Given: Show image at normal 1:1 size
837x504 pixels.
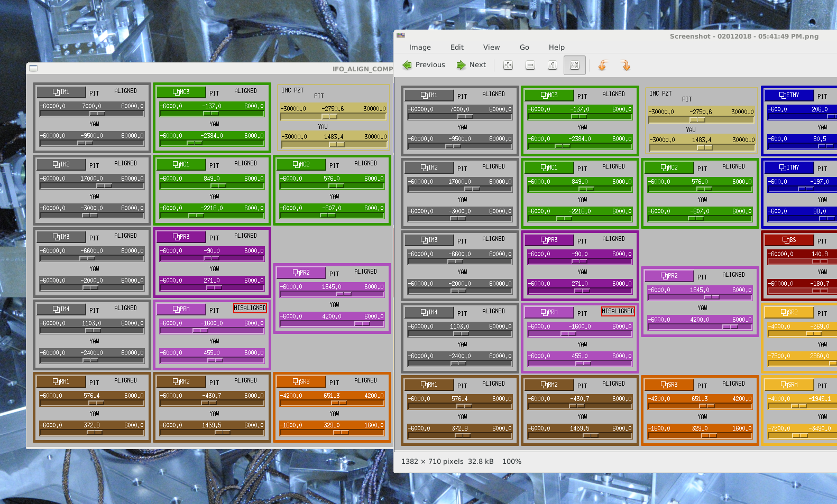Looking at the screenshot, I should point(553,65).
